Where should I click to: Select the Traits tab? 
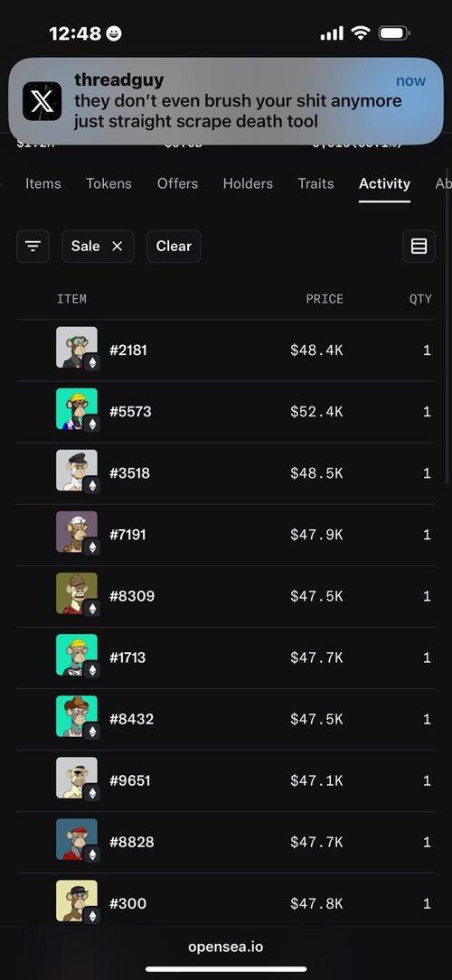315,183
